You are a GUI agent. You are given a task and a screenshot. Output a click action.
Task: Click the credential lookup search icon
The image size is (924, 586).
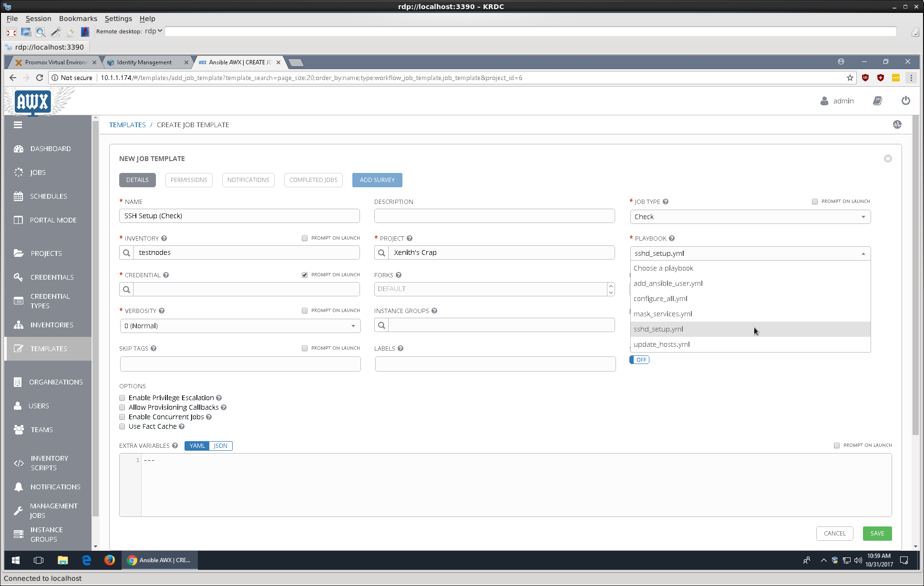tap(126, 289)
